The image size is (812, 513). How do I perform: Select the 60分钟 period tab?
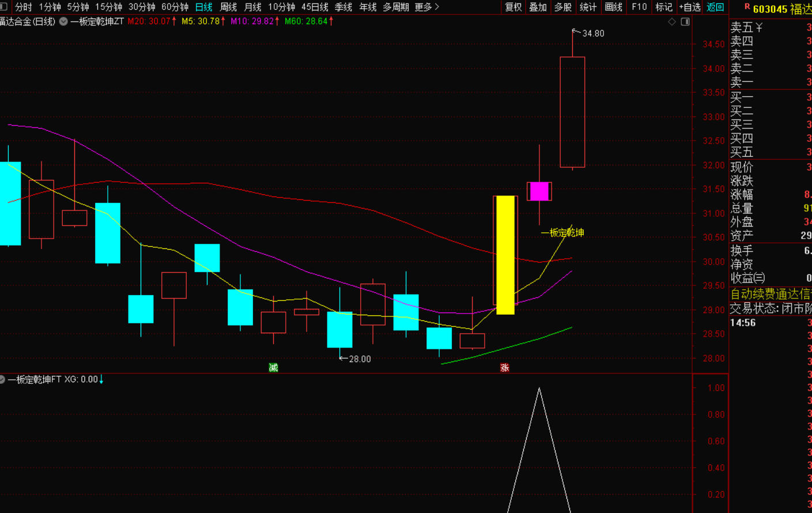[x=175, y=7]
